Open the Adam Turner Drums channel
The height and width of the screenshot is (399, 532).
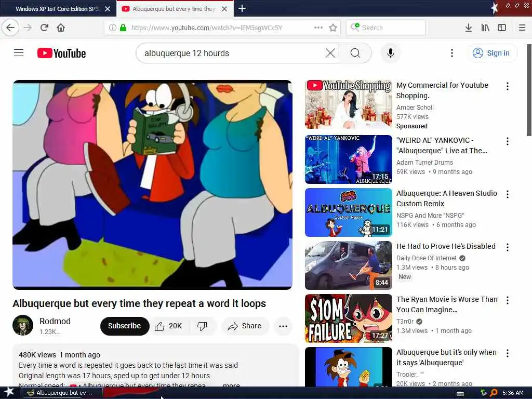[425, 162]
